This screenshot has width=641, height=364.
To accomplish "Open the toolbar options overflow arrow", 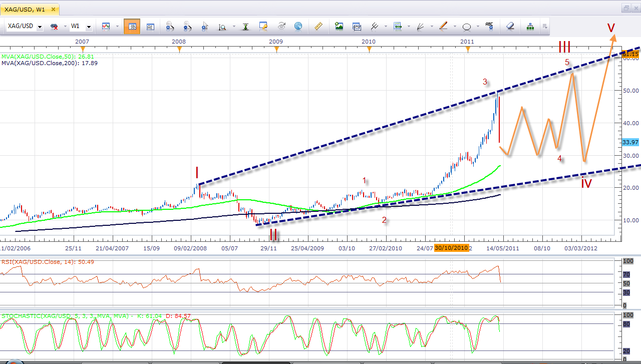I will 544,27.
